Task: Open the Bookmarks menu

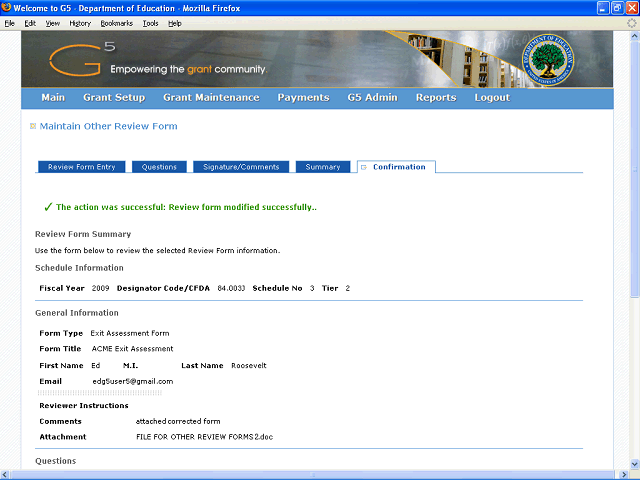Action: (117, 23)
